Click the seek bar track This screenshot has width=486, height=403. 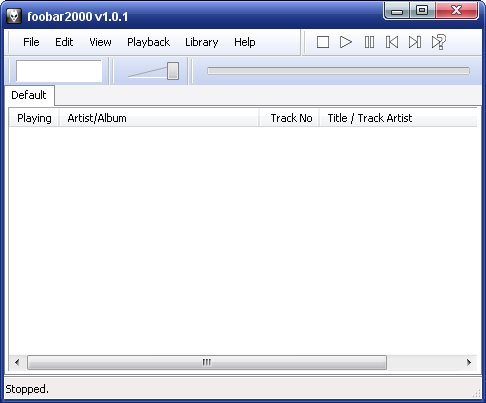[338, 71]
